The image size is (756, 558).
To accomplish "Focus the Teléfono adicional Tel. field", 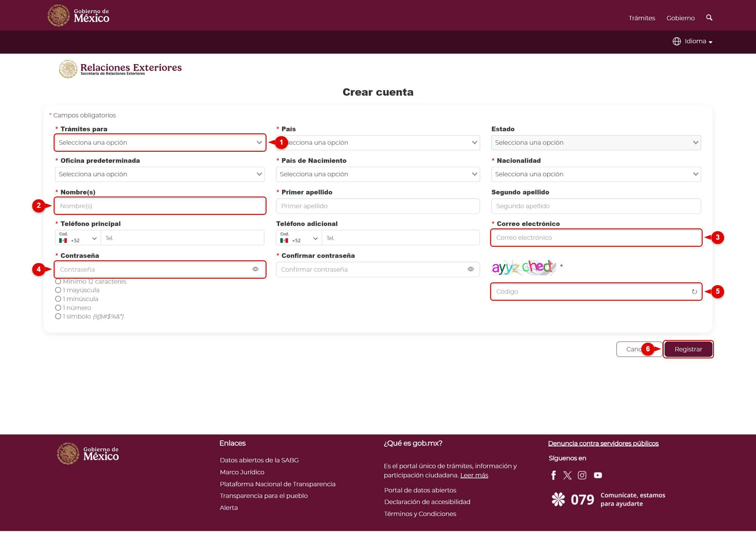I will coord(401,238).
